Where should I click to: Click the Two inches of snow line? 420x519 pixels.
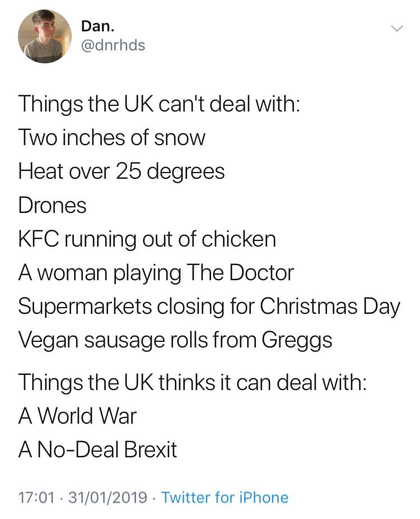(x=112, y=138)
